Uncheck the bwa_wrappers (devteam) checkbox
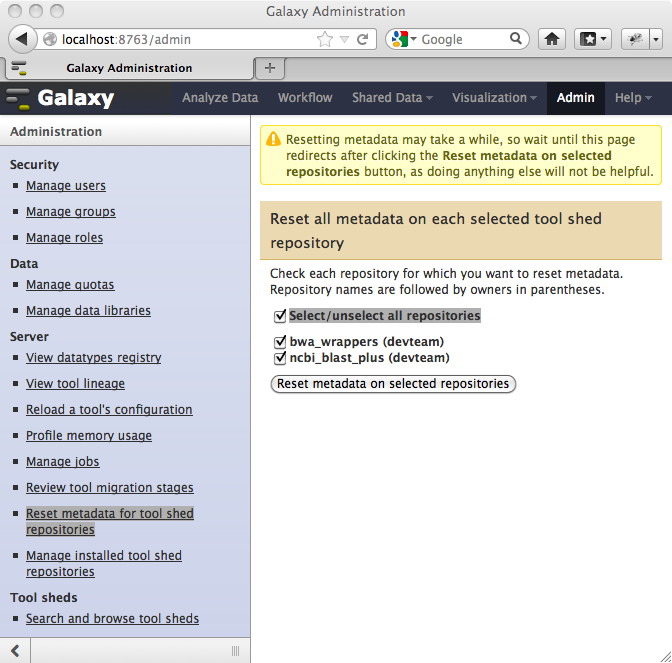The image size is (672, 663). coord(279,342)
